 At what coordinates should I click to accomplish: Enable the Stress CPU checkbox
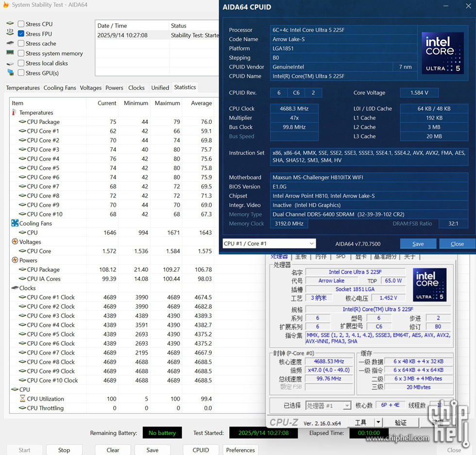click(x=21, y=24)
